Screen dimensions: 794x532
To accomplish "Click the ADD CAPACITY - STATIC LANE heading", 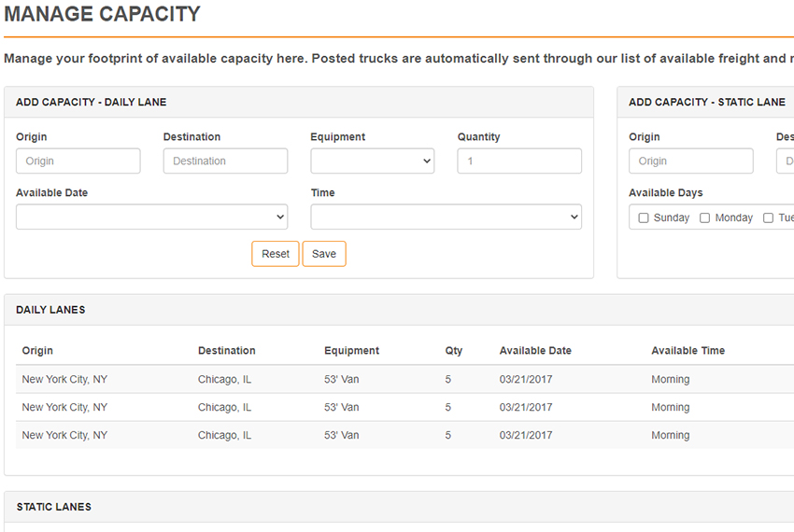I will [707, 103].
